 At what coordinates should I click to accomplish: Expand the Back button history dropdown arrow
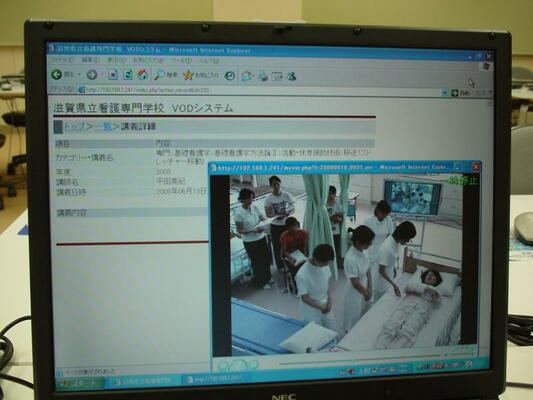point(79,75)
